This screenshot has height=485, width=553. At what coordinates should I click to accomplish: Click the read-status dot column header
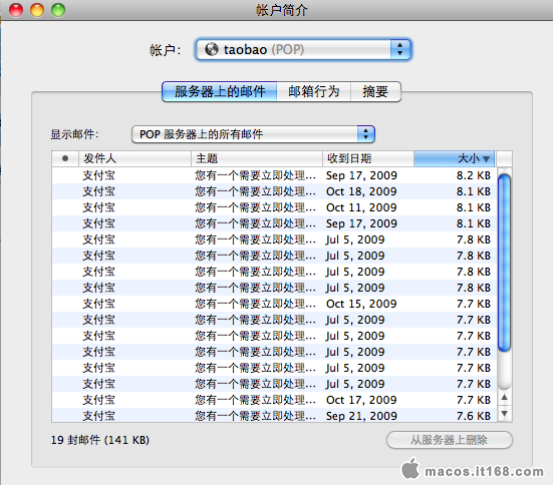pos(65,158)
